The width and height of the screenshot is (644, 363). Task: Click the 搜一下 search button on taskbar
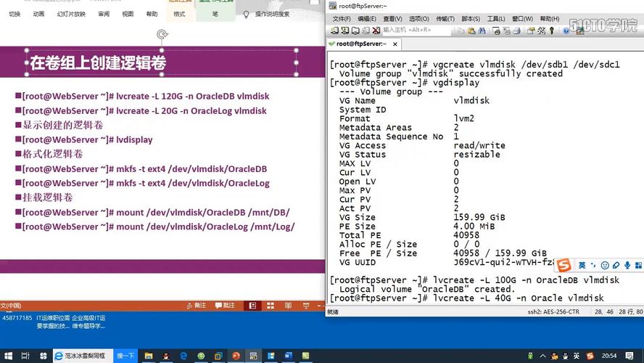point(125,356)
